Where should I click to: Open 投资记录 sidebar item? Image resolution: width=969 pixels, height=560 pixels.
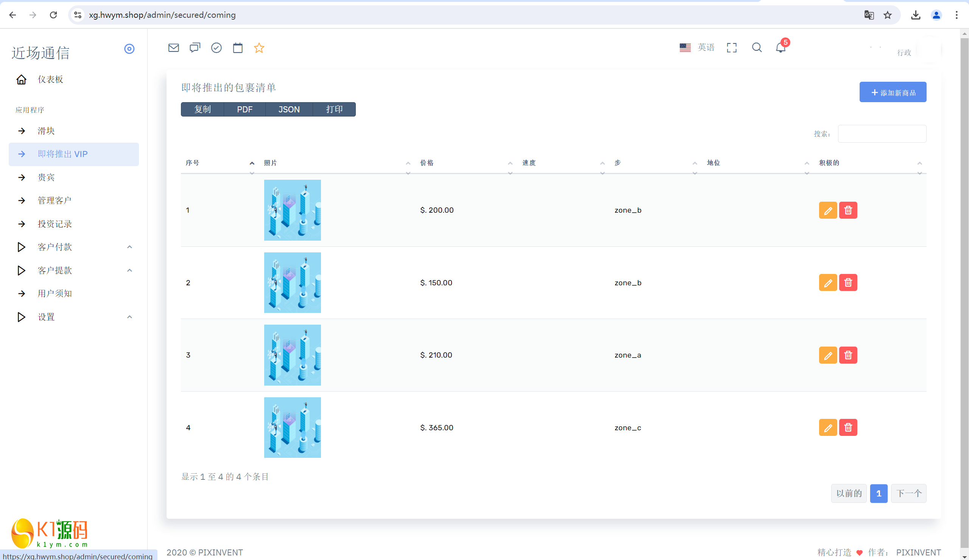point(54,224)
